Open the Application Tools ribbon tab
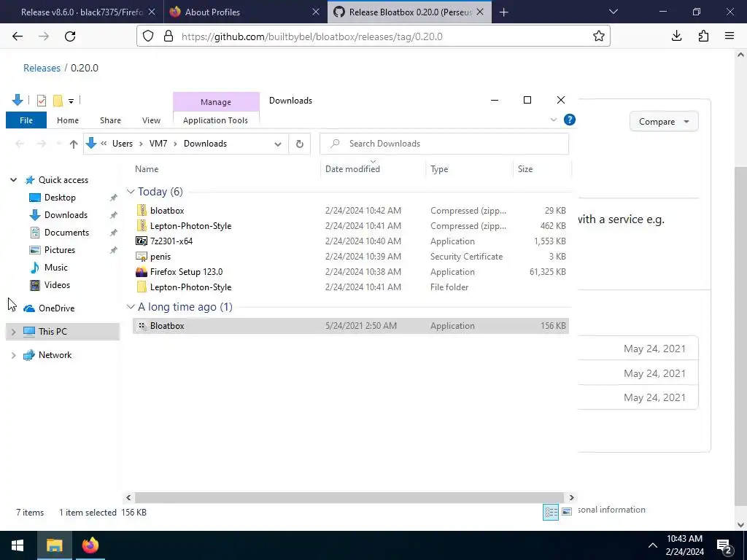The width and height of the screenshot is (747, 560). click(x=215, y=120)
